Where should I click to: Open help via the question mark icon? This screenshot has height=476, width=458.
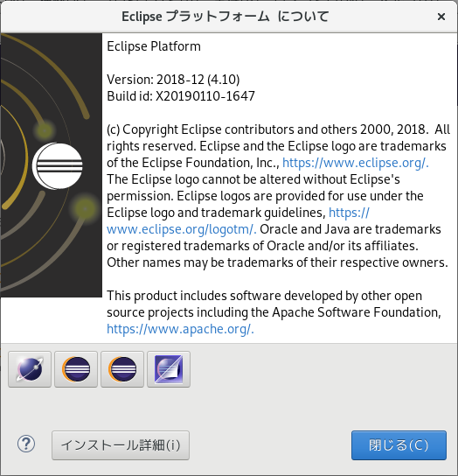tap(26, 444)
